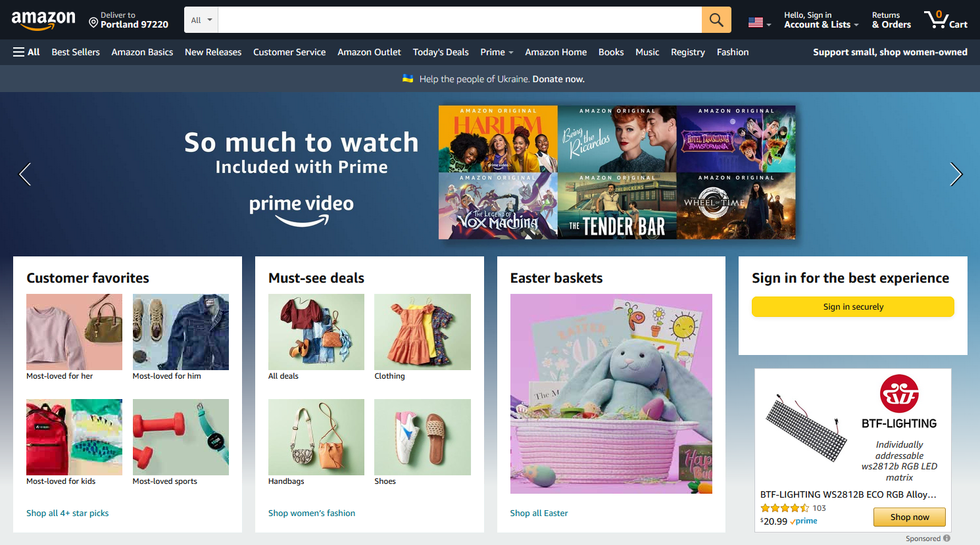980x545 pixels.
Task: Open The Wheel of Time thumbnail
Action: click(736, 206)
